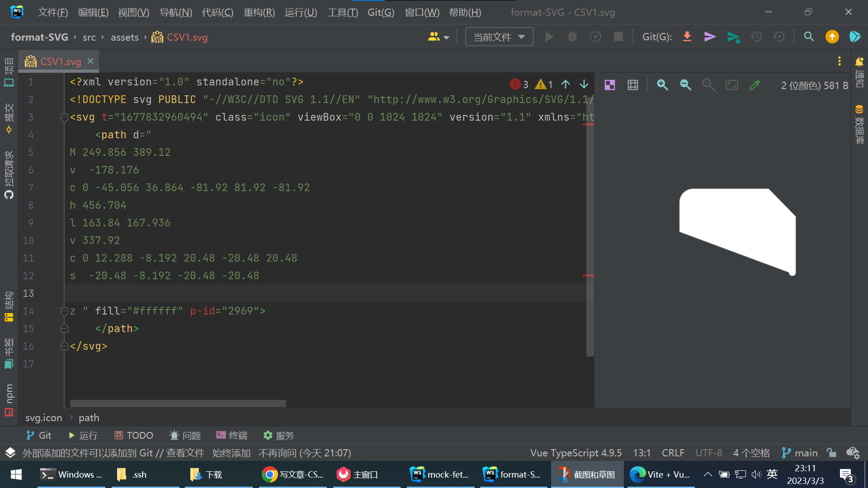
Task: Open the 重构(R) menu
Action: tap(259, 12)
